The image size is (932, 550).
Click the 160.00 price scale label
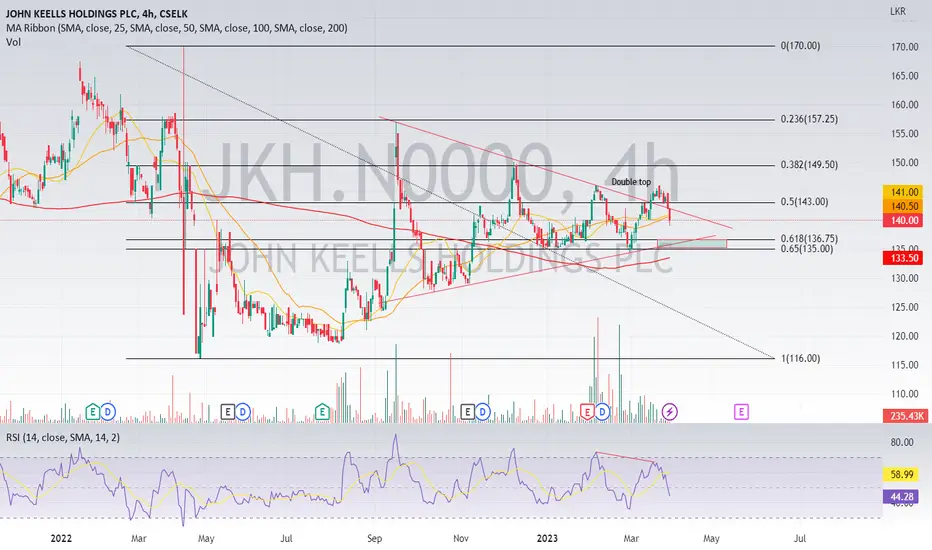coord(905,105)
